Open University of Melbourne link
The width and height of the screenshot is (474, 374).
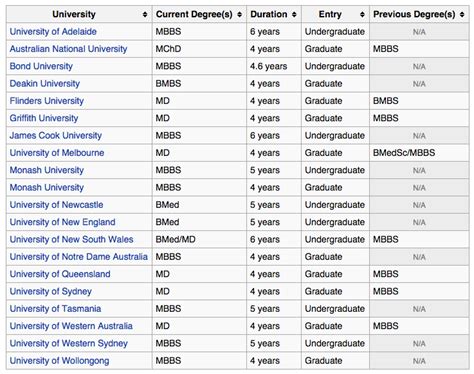[57, 153]
